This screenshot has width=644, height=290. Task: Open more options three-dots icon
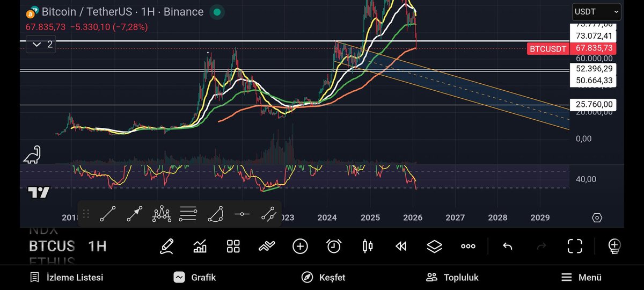point(468,247)
